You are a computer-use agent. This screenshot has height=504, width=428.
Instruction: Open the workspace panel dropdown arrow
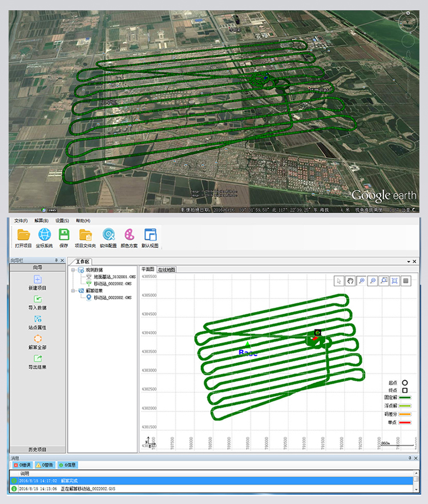coord(407,261)
